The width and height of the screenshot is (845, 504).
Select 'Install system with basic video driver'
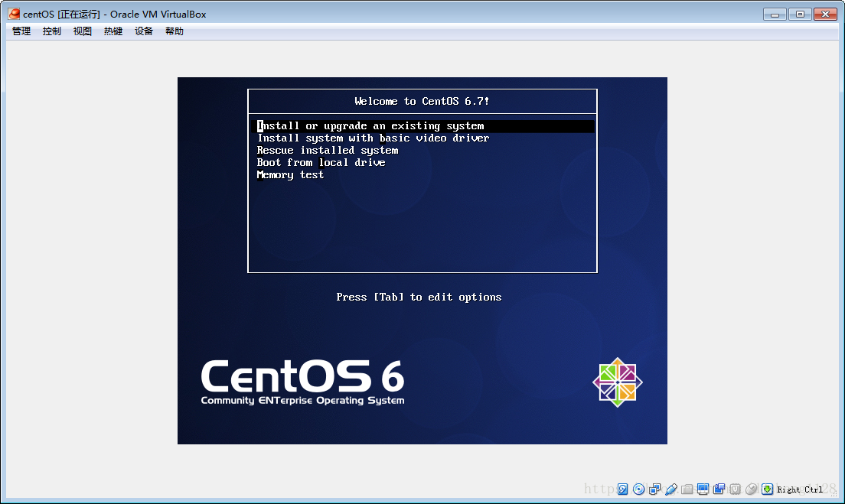(374, 138)
